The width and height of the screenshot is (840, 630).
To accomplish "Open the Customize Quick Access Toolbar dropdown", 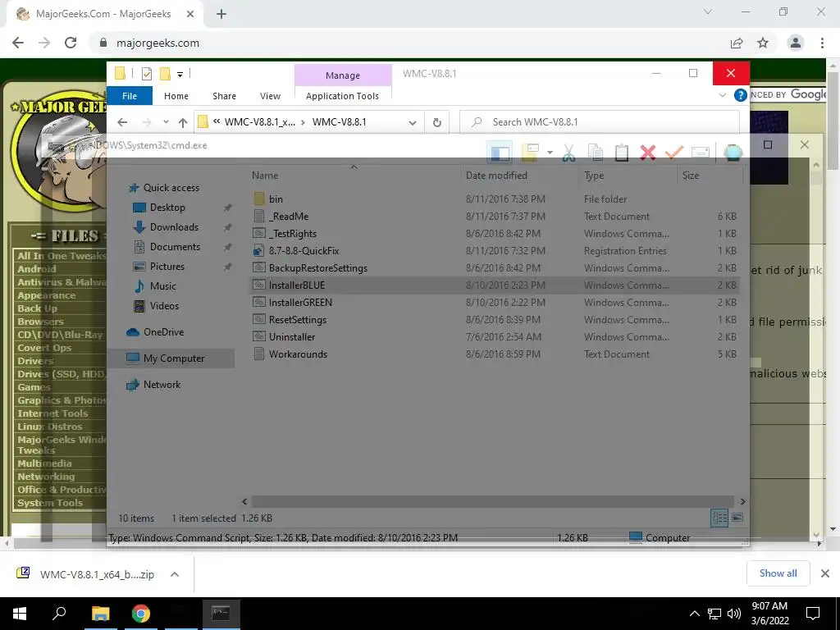I will coord(180,75).
